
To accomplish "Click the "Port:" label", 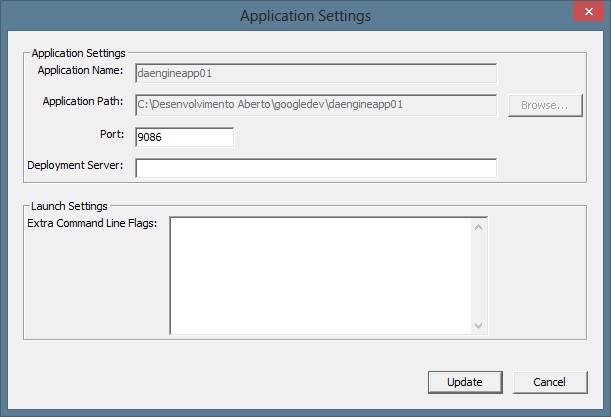I will (x=110, y=134).
